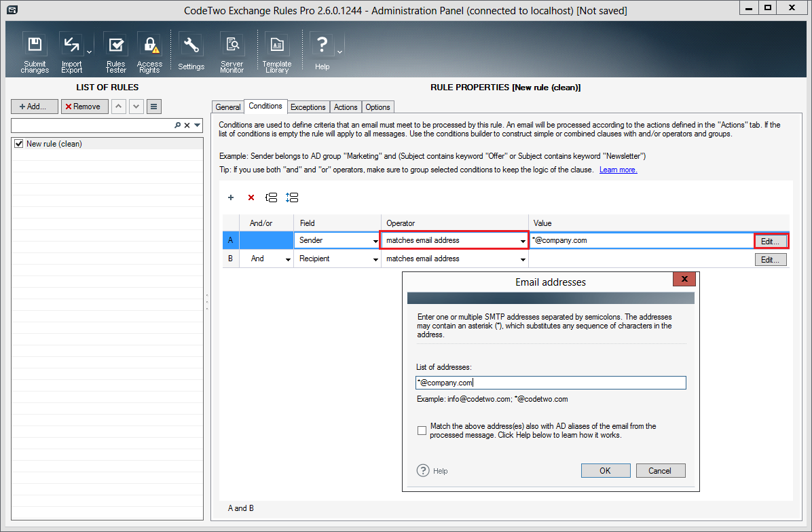The height and width of the screenshot is (532, 812).
Task: Open the rules search filter dropdown
Action: [198, 126]
